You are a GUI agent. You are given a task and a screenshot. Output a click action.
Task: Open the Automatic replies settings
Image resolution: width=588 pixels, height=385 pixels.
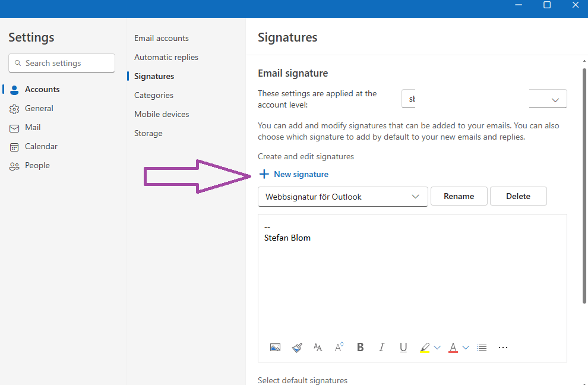pos(165,57)
